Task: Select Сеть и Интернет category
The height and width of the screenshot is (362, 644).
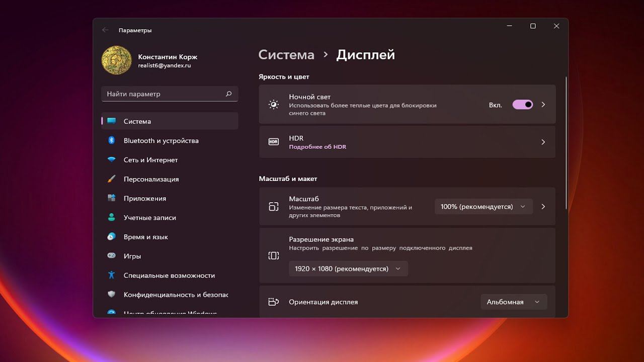Action: click(x=170, y=160)
